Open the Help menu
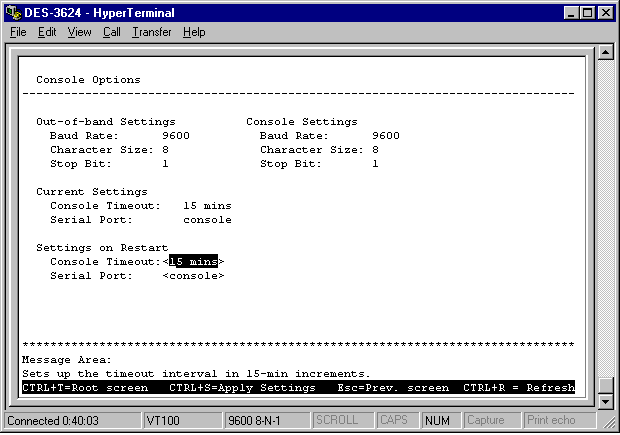 coord(194,32)
